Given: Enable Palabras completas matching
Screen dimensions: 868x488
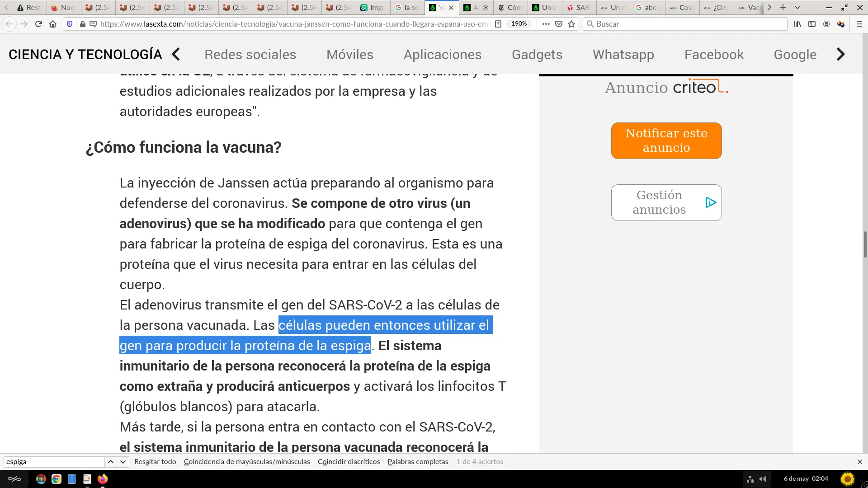Looking at the screenshot, I should click(x=418, y=462).
